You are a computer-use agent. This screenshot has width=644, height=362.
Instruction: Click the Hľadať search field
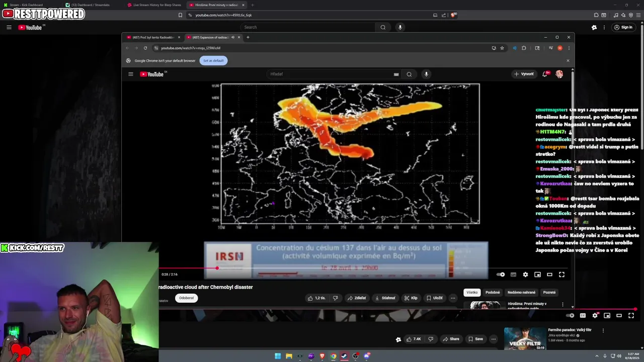pyautogui.click(x=330, y=74)
